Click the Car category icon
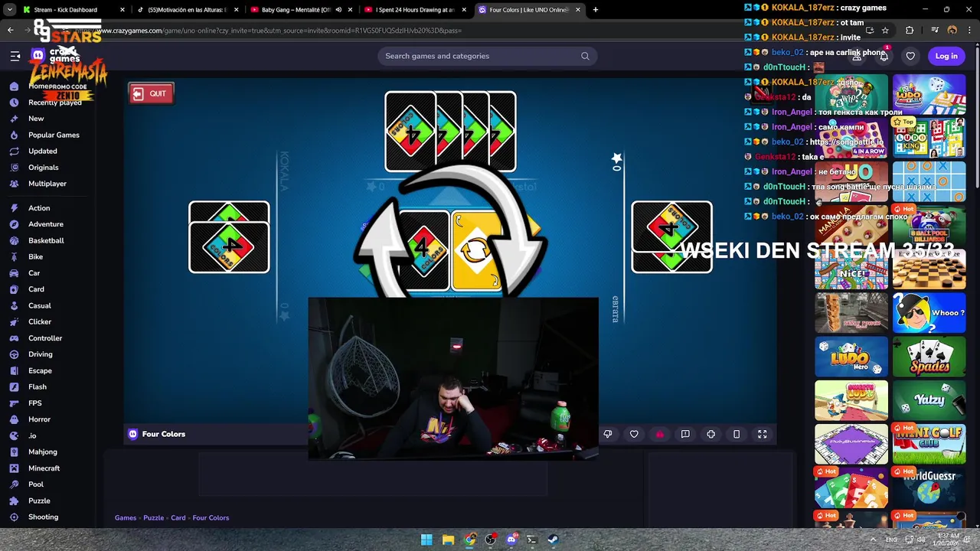The height and width of the screenshot is (551, 980). 14,273
